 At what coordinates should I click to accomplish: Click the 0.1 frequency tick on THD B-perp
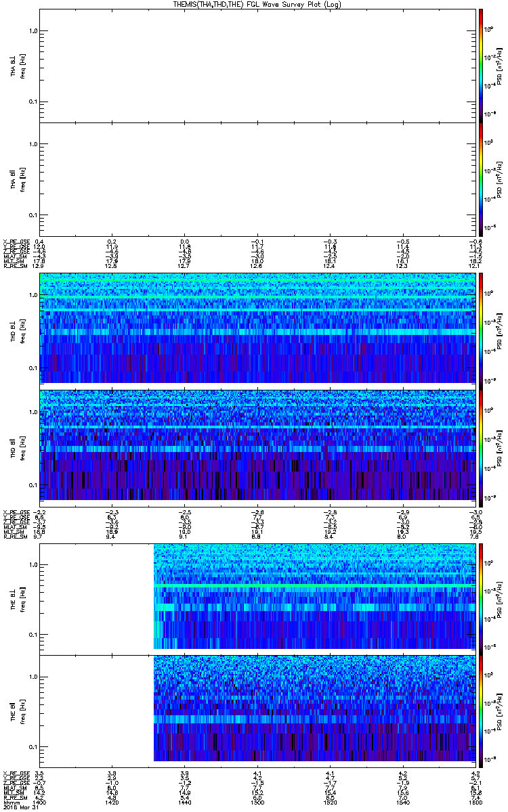tap(33, 367)
